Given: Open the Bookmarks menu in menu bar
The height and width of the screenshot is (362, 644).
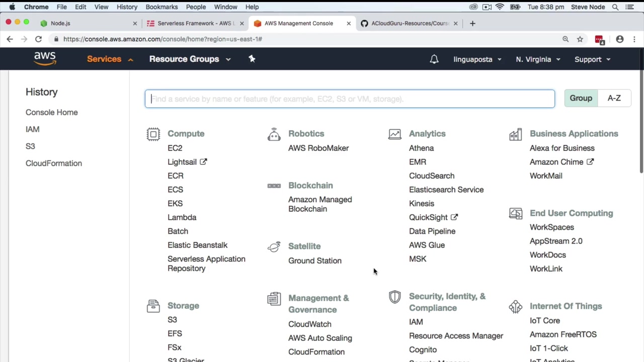Looking at the screenshot, I should point(162,7).
